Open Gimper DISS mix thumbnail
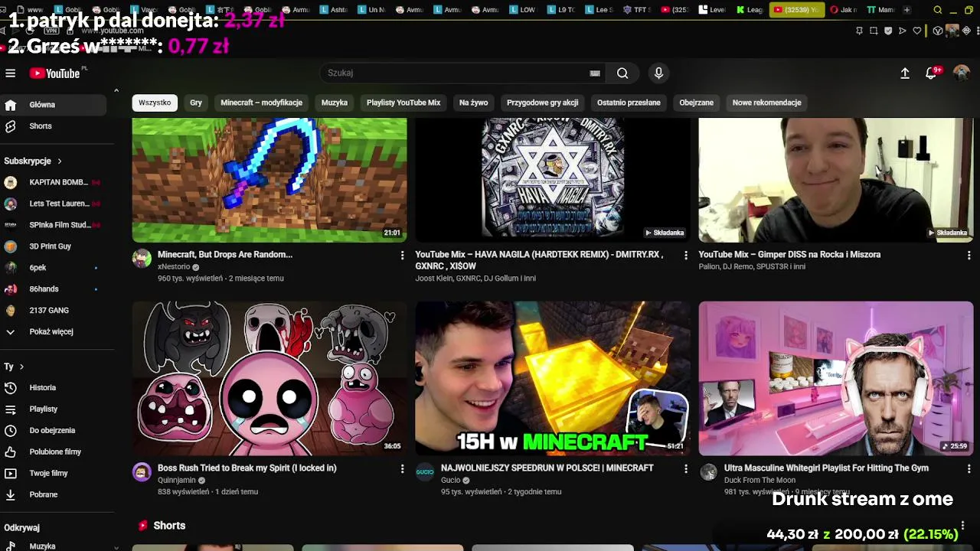Image resolution: width=980 pixels, height=551 pixels. tap(836, 180)
